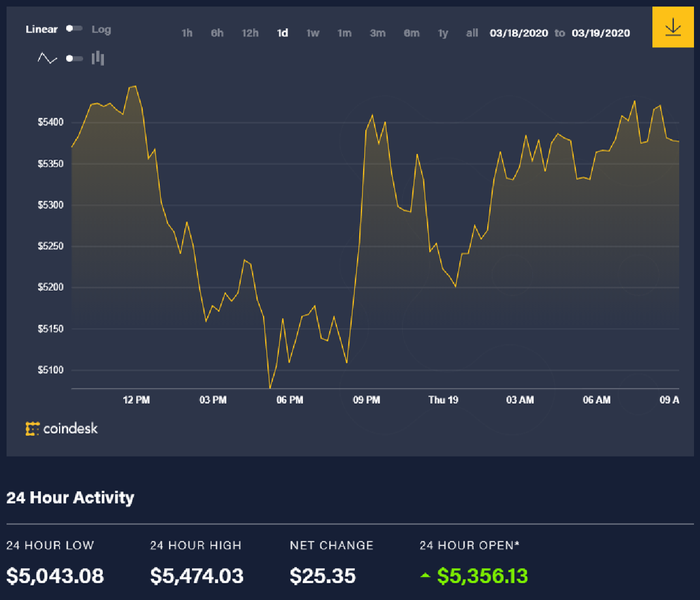Click the $5250 axis label
This screenshot has height=600, width=700.
pyautogui.click(x=50, y=246)
